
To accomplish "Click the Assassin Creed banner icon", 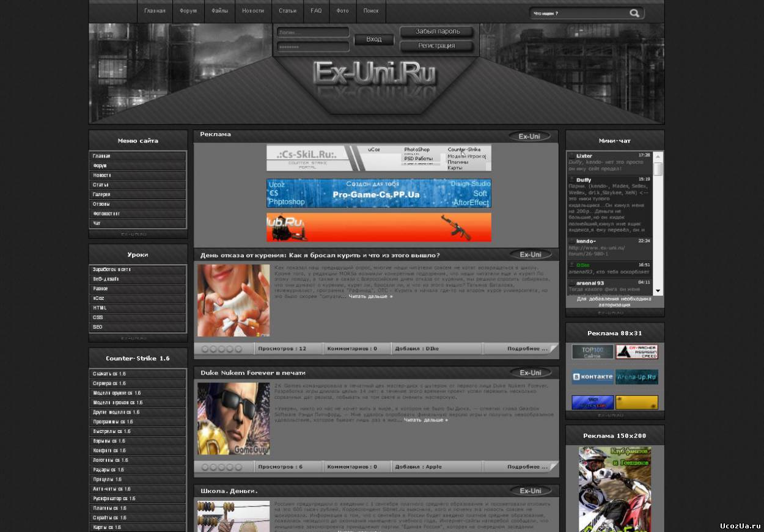I will [637, 352].
